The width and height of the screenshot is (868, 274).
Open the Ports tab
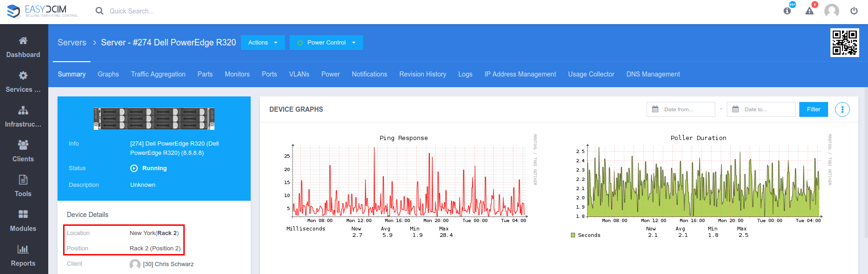click(x=269, y=74)
